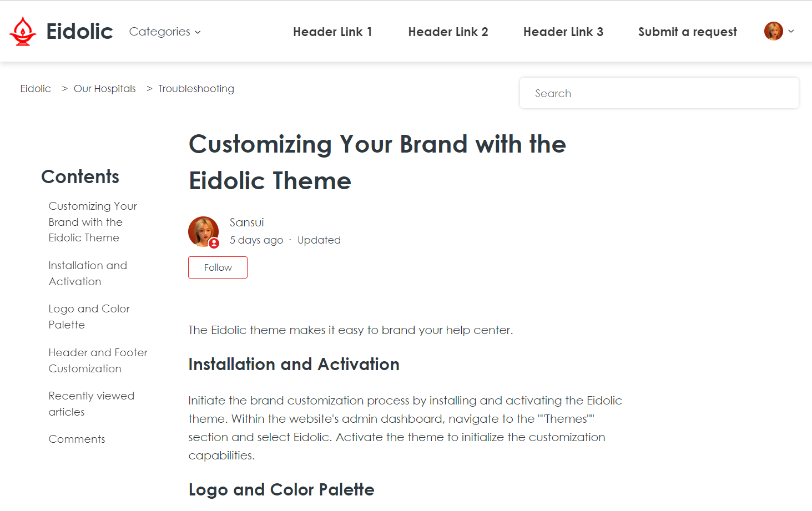Click into the Search field
Screen dimensions: 812x511
tap(659, 93)
